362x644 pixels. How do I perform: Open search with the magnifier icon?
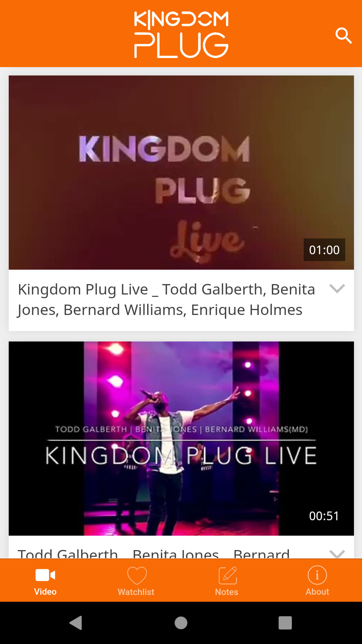(x=344, y=36)
